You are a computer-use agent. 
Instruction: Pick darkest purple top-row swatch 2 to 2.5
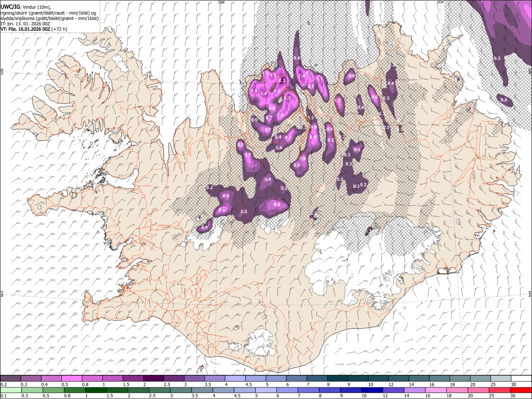tap(153, 378)
